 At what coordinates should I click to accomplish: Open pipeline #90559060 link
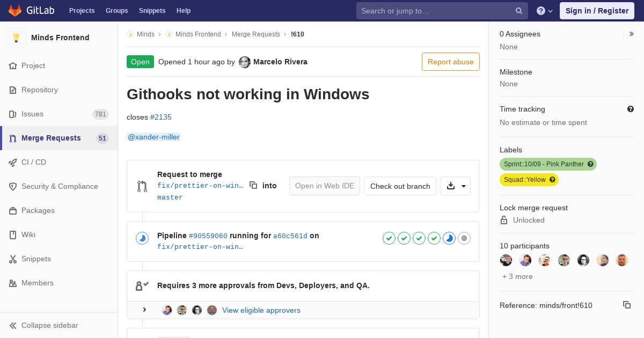click(x=208, y=236)
